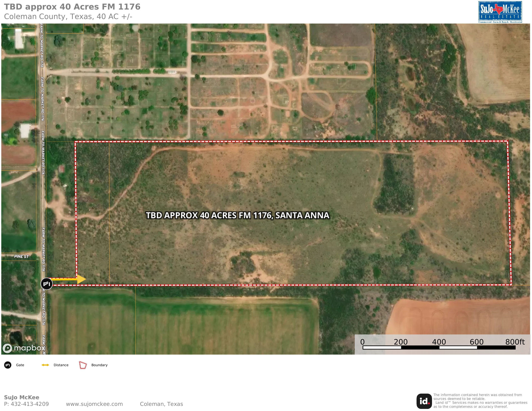Click the property name label on map
The height and width of the screenshot is (411, 532).
point(237,215)
